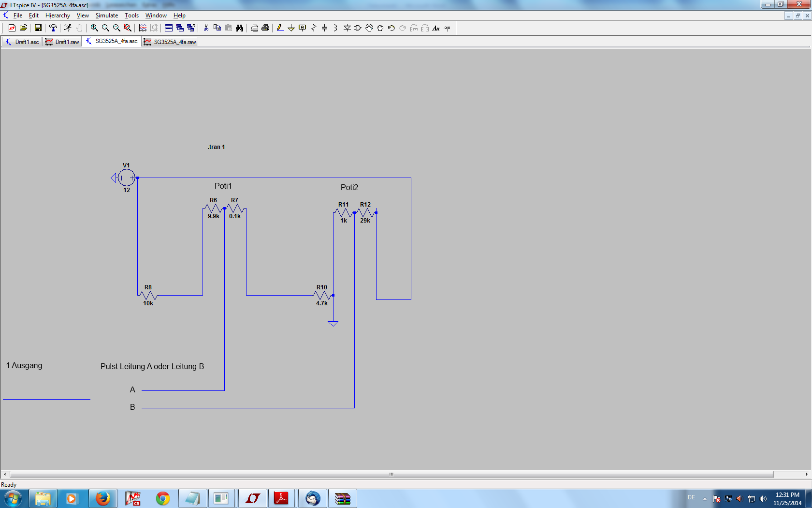The image size is (812, 508).
Task: Click the Open file toolbar icon
Action: pyautogui.click(x=23, y=28)
